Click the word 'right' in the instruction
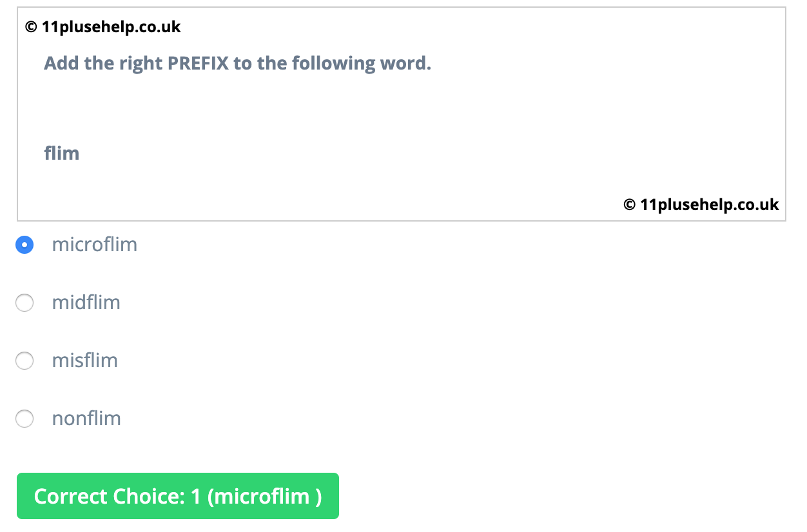 tap(142, 63)
